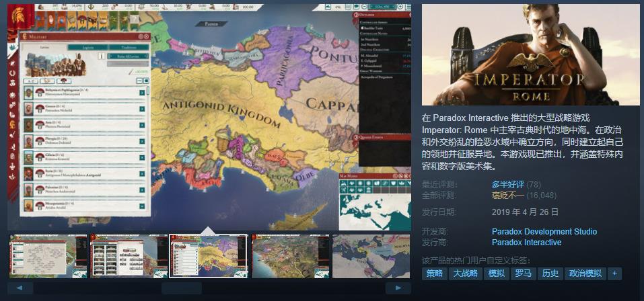The height and width of the screenshot is (301, 644).
Task: Click the 发行日期: label
Action: pos(439,212)
